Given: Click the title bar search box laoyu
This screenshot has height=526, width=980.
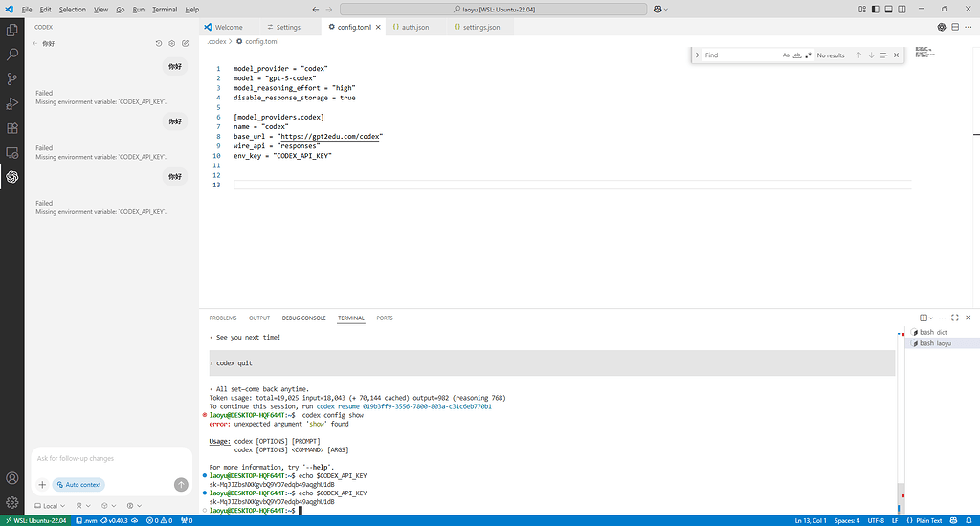Looking at the screenshot, I should pyautogui.click(x=493, y=10).
